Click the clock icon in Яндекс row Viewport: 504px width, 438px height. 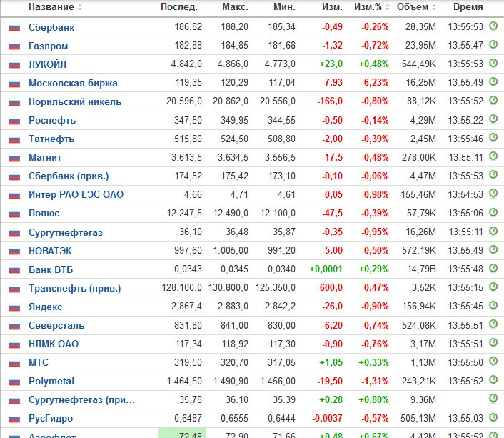(x=493, y=305)
